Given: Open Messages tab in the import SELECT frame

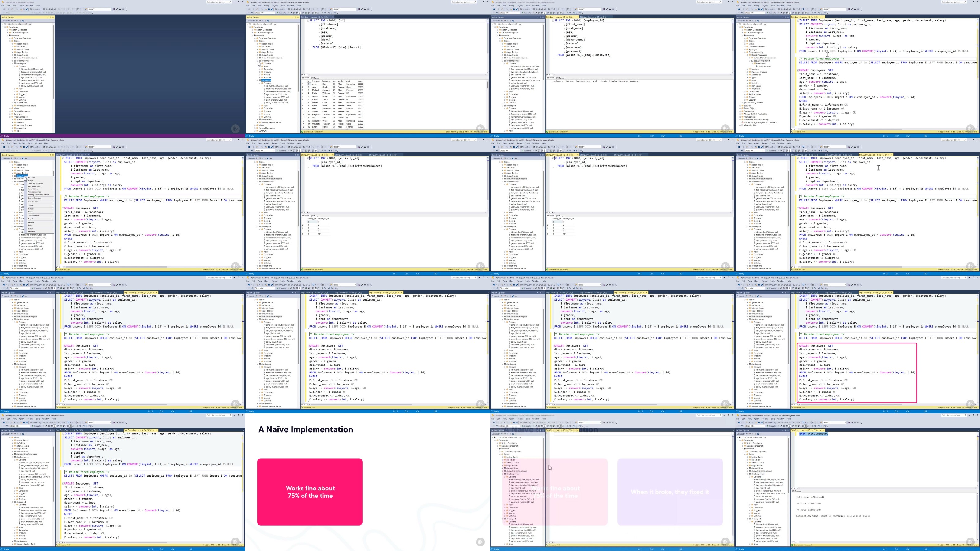Looking at the screenshot, I should coord(315,78).
